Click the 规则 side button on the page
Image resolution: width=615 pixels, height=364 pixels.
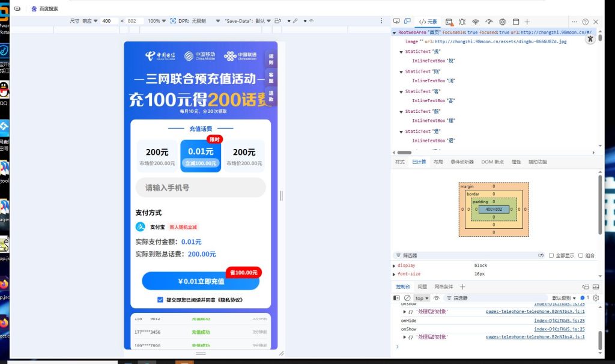tap(271, 59)
